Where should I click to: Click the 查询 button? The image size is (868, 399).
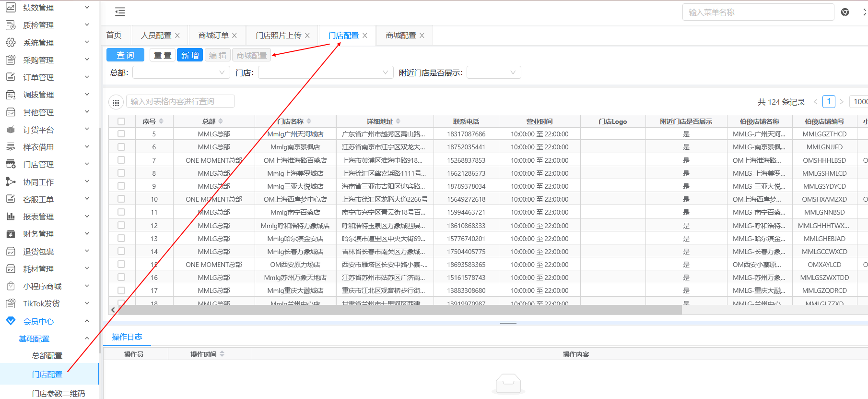[125, 55]
